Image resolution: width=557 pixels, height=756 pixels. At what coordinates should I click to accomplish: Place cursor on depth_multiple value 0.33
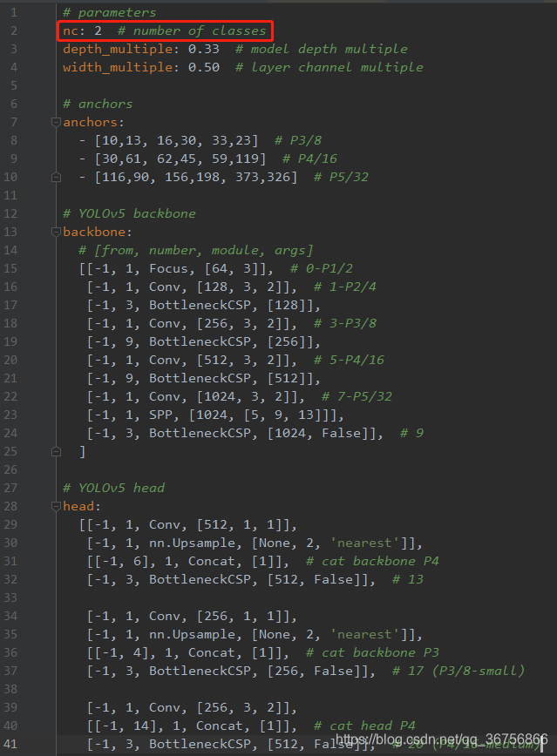coord(203,50)
